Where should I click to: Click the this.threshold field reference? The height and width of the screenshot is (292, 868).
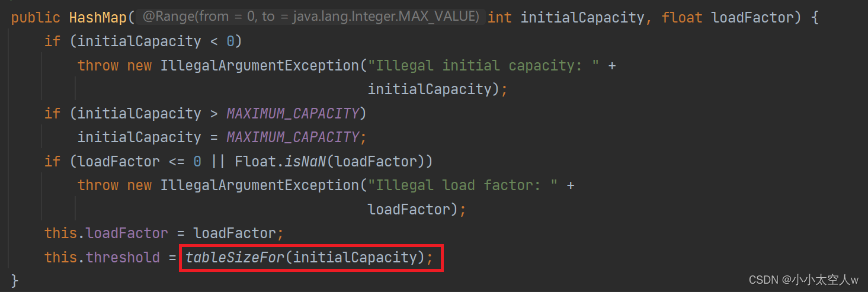coord(102,257)
